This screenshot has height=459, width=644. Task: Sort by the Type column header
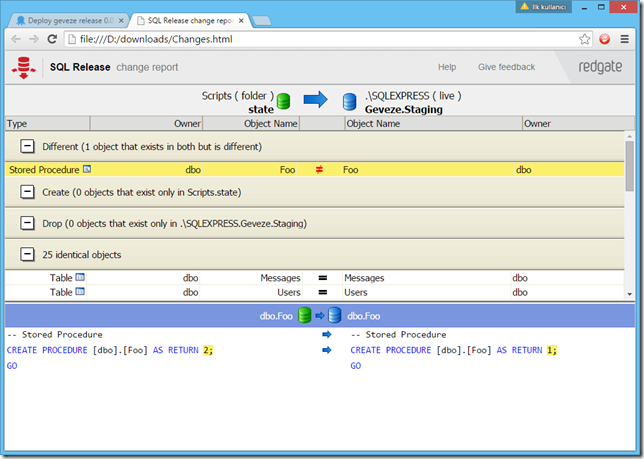tap(47, 124)
